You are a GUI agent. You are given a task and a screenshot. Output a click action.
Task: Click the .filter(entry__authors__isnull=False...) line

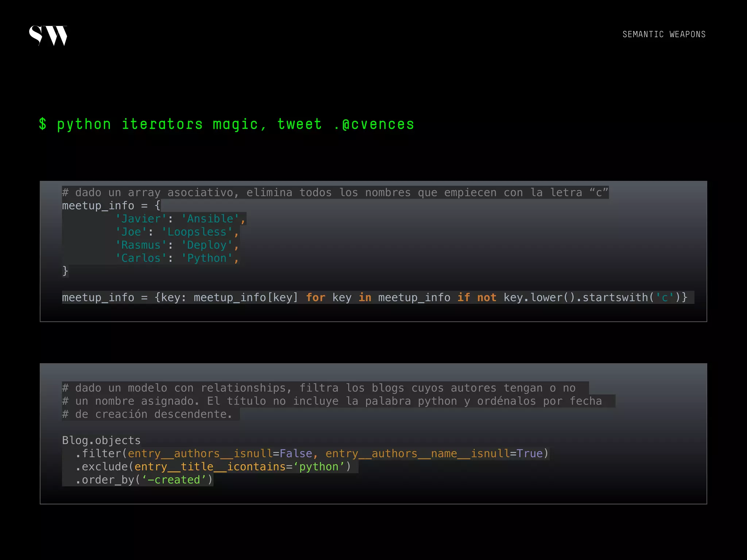tap(312, 454)
